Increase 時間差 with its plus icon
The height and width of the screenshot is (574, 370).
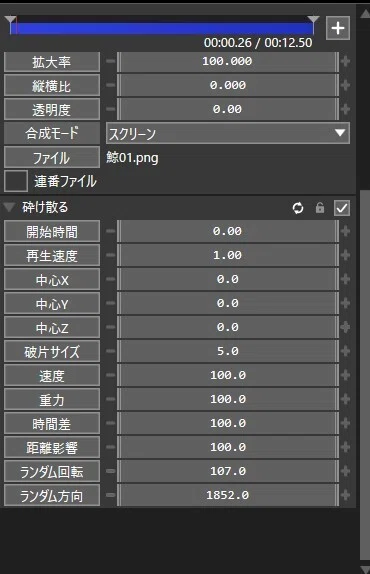[345, 423]
